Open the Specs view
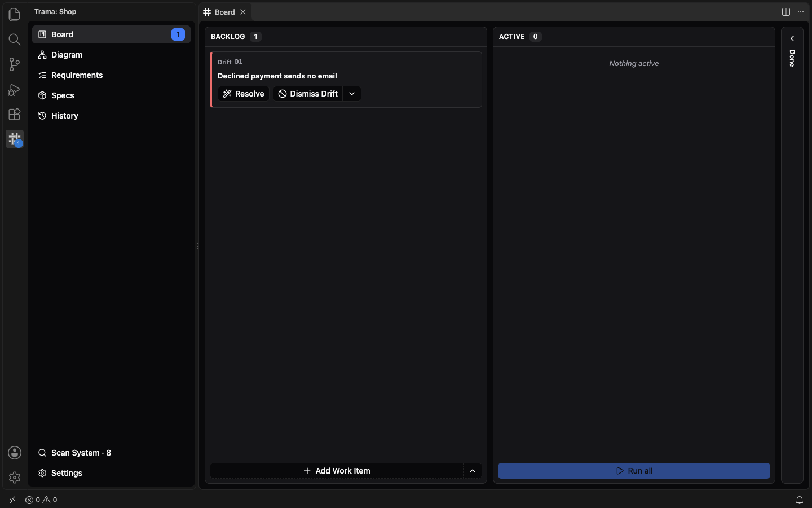812x508 pixels. point(111,95)
